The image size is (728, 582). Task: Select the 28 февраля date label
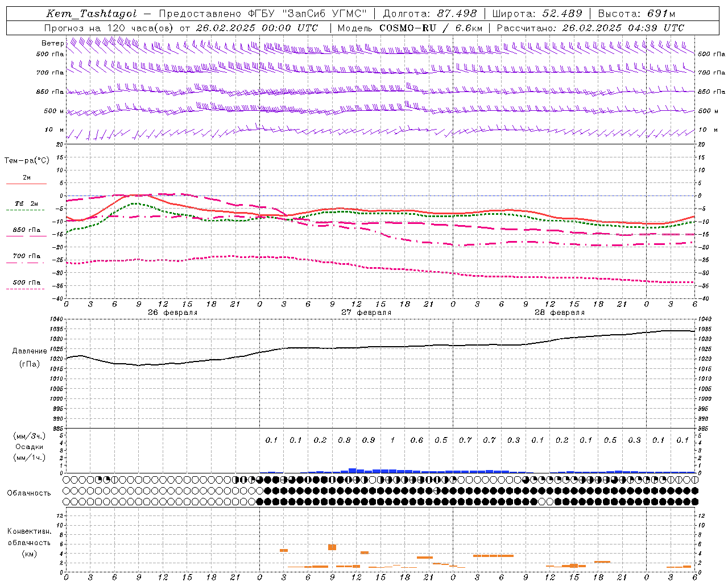(559, 313)
